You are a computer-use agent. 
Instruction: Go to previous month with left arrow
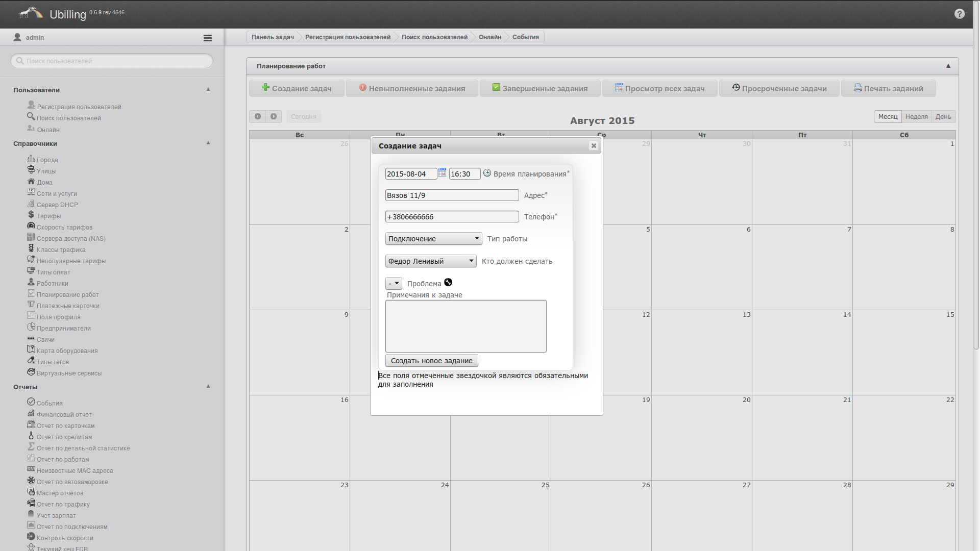tap(258, 116)
